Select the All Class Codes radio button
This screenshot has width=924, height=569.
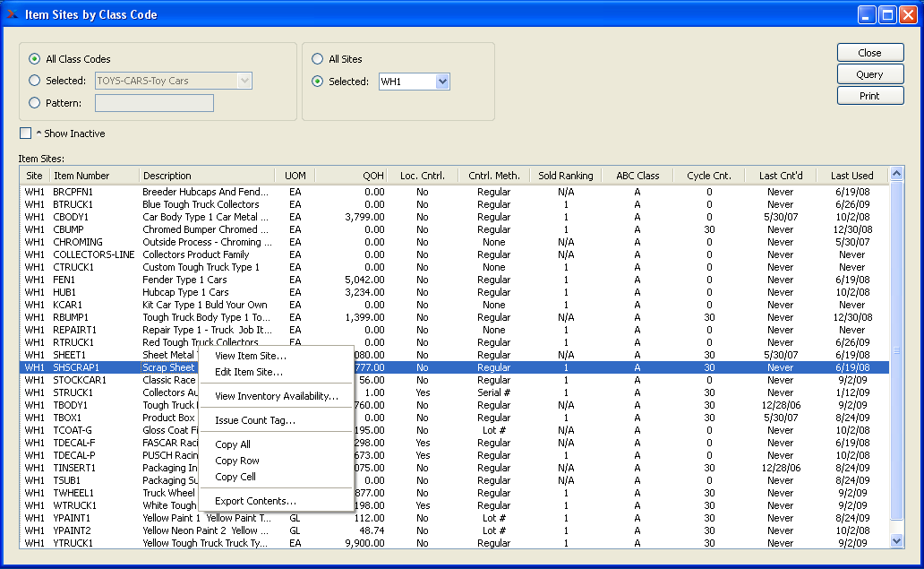35,59
